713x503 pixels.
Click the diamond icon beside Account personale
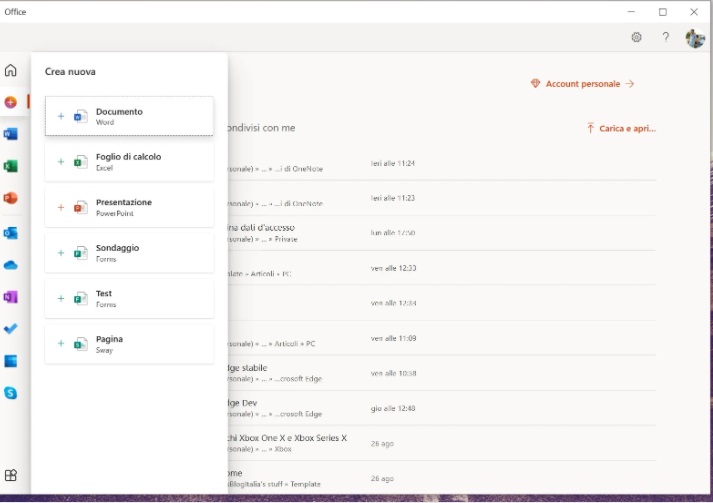click(535, 84)
